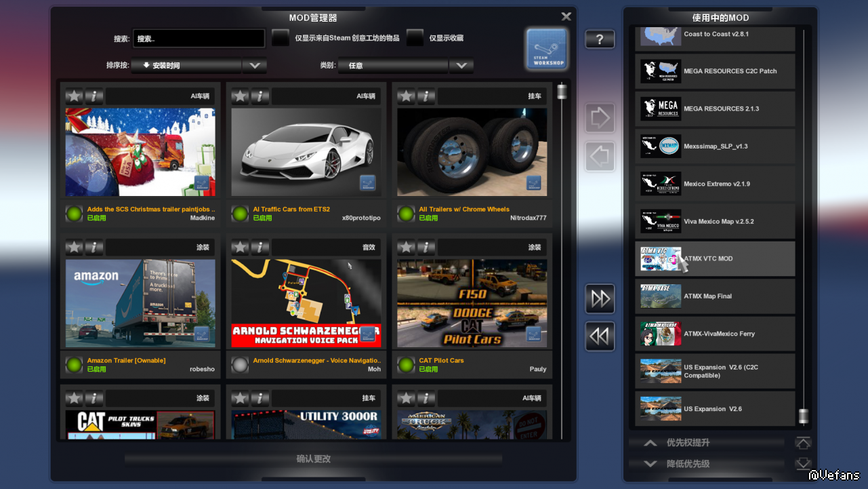The width and height of the screenshot is (868, 489).
Task: Enable the Arnold Schwarzenegger voice navigation mod
Action: pos(240,365)
